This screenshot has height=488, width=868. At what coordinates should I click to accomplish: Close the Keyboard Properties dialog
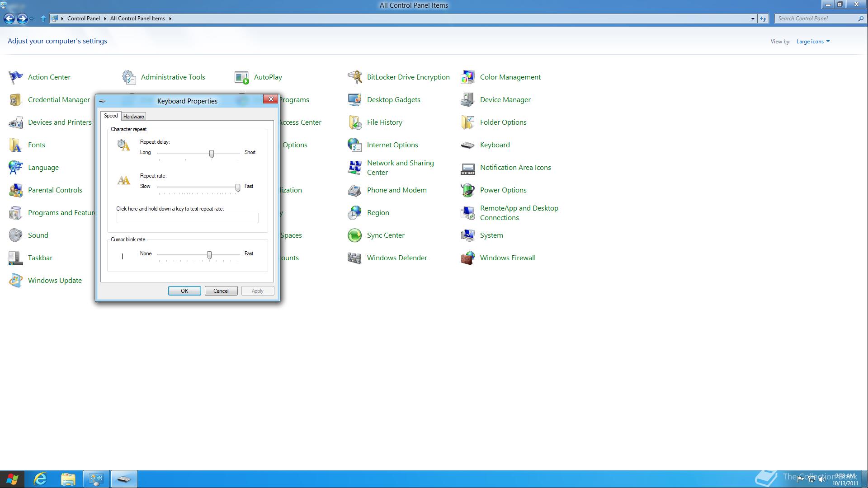click(x=271, y=99)
